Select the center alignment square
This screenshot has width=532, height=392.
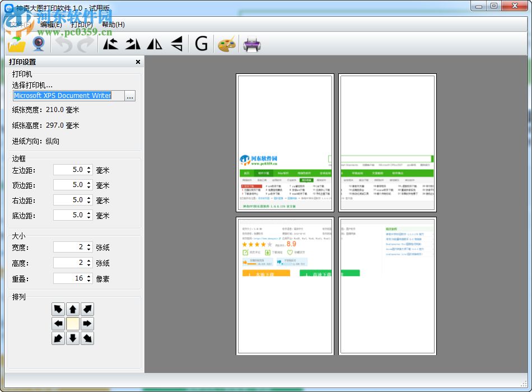[73, 324]
